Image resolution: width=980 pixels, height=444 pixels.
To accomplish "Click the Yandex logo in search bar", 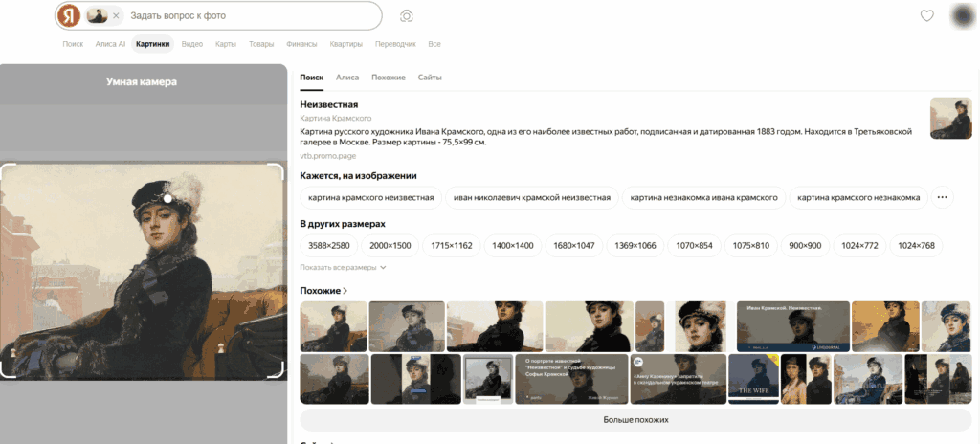I will click(69, 15).
